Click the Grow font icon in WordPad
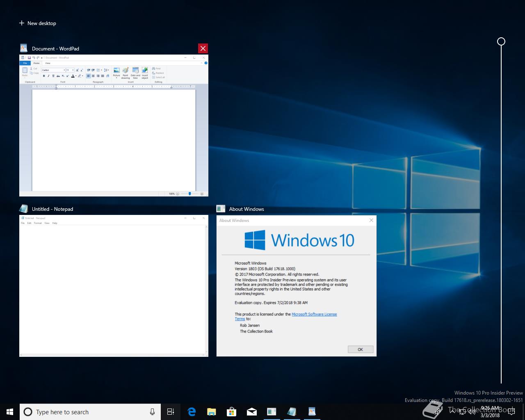525x420 pixels. tap(77, 70)
